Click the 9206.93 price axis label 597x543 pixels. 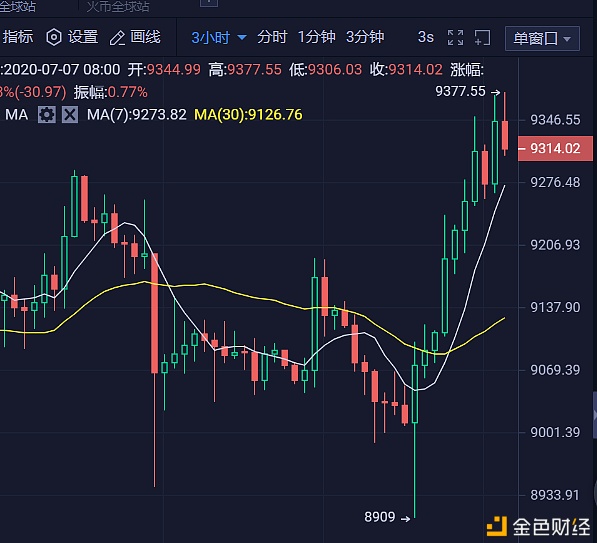click(555, 245)
